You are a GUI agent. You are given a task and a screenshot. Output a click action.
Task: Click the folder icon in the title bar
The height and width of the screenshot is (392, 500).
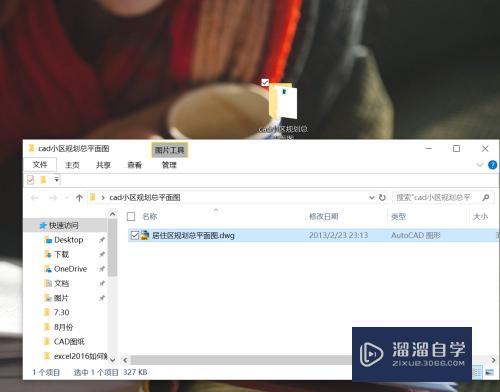(x=31, y=148)
